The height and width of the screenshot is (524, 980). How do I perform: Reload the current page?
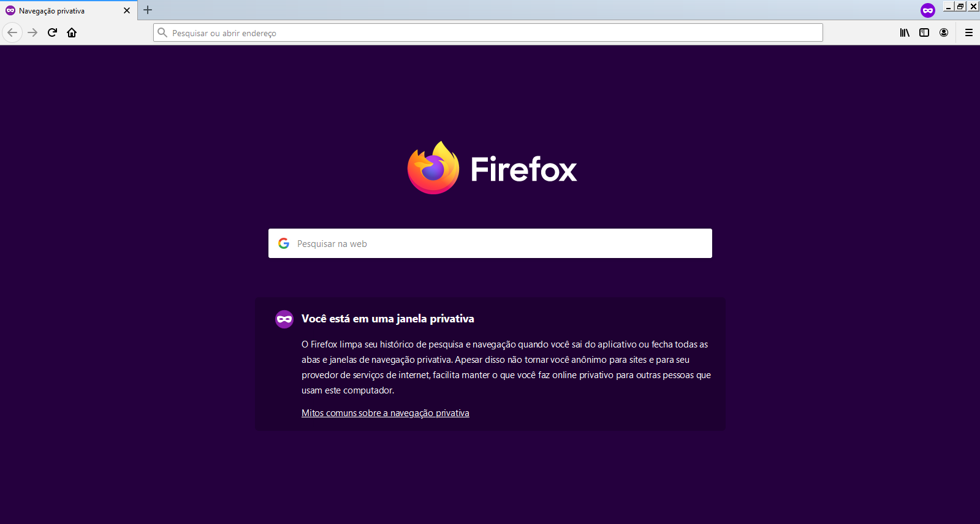[52, 32]
